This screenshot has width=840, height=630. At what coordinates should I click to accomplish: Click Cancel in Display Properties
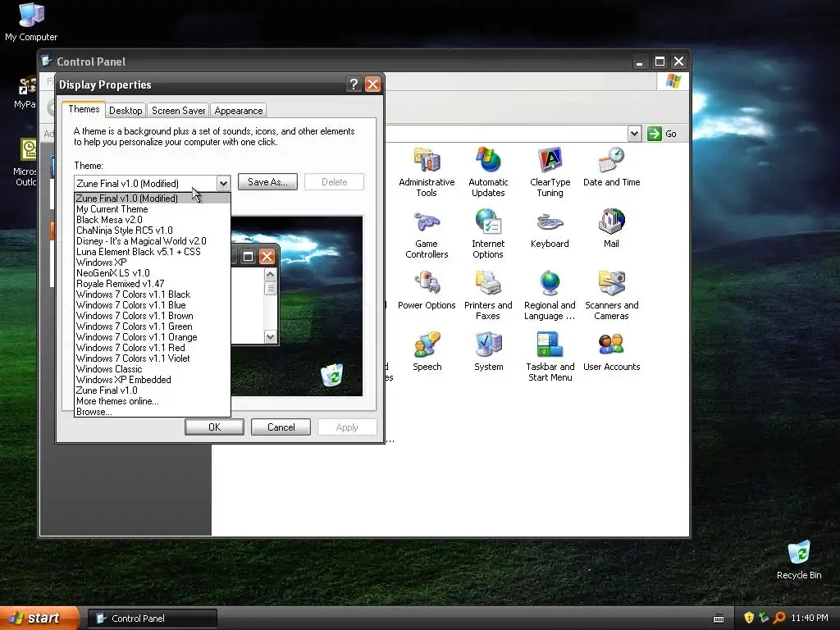pyautogui.click(x=281, y=427)
